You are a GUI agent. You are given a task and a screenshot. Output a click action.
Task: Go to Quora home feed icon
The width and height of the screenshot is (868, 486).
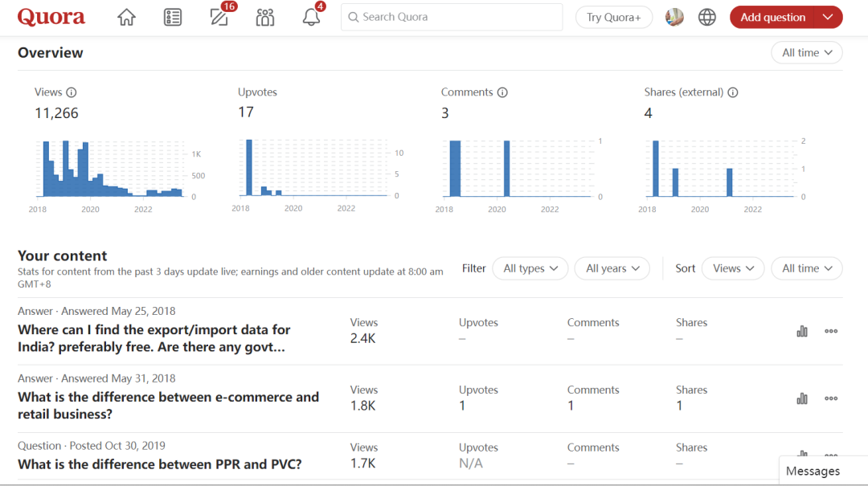click(126, 17)
